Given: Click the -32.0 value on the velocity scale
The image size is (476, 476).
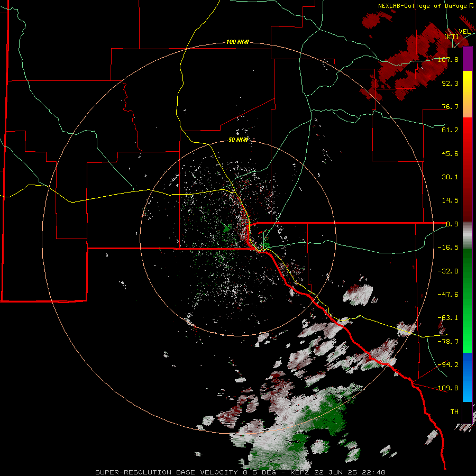Looking at the screenshot, I should [x=448, y=271].
